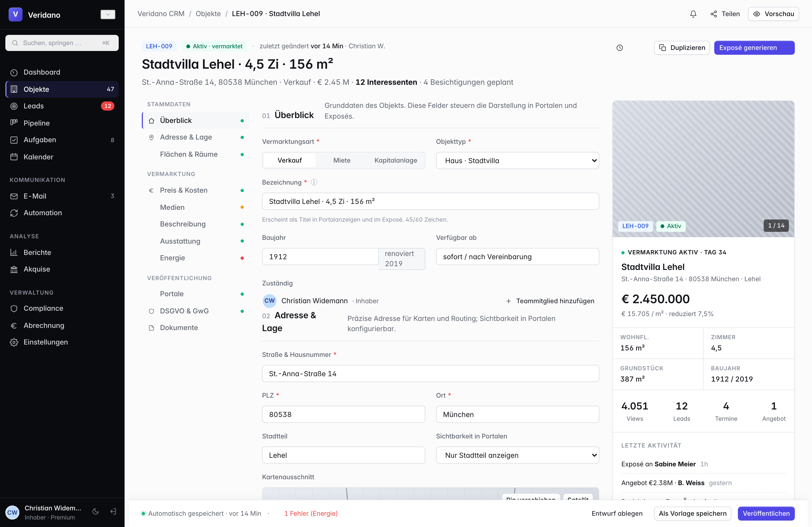812x527 pixels.
Task: Click the search box Suchen, springen
Action: coord(62,43)
